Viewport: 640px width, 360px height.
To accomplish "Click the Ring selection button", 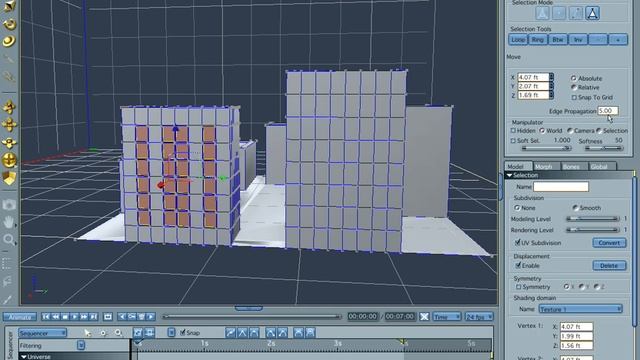I will coord(538,40).
